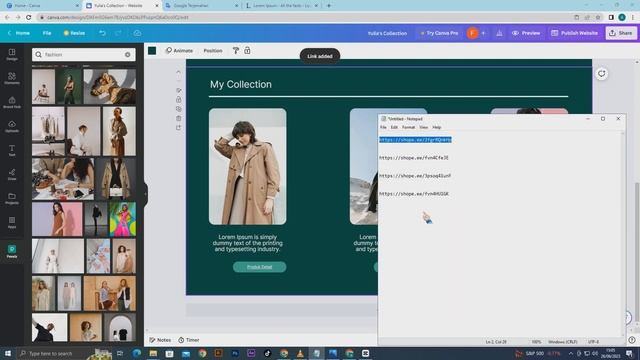The image size is (640, 360).
Task: Focus the Pexels search field
Action: (x=84, y=54)
